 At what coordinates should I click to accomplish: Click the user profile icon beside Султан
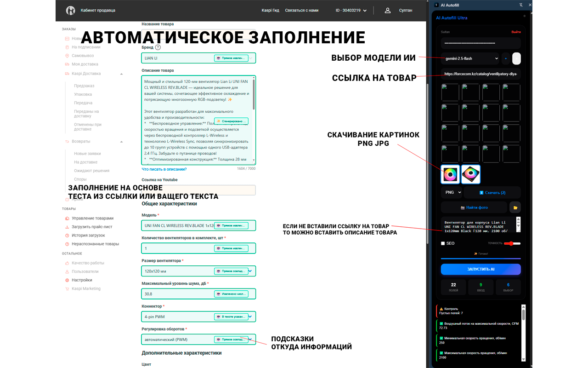pyautogui.click(x=388, y=10)
